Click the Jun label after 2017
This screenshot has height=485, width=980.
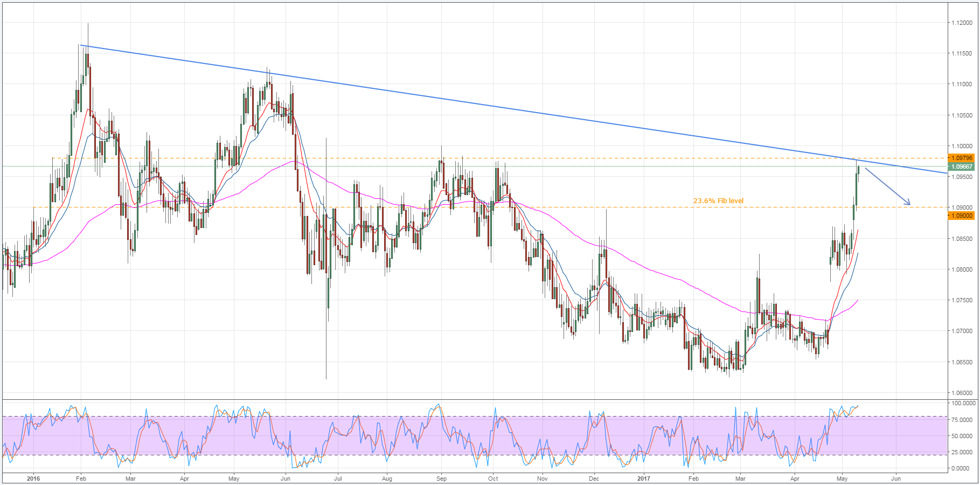tap(896, 479)
